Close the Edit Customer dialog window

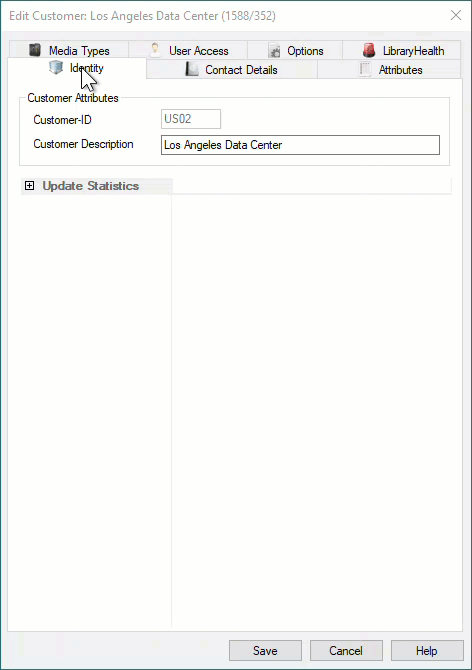click(x=456, y=15)
